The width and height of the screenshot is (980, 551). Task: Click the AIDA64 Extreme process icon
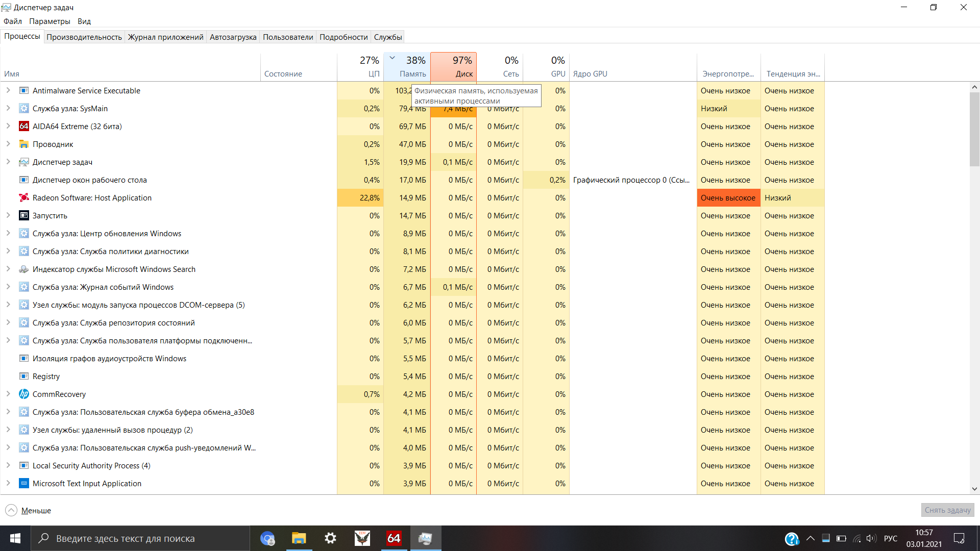[x=23, y=127]
